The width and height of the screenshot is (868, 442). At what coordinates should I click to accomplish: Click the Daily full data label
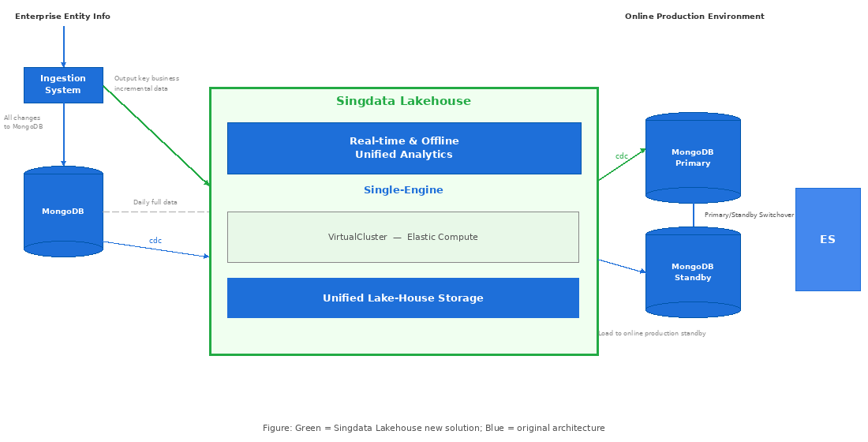coord(155,202)
